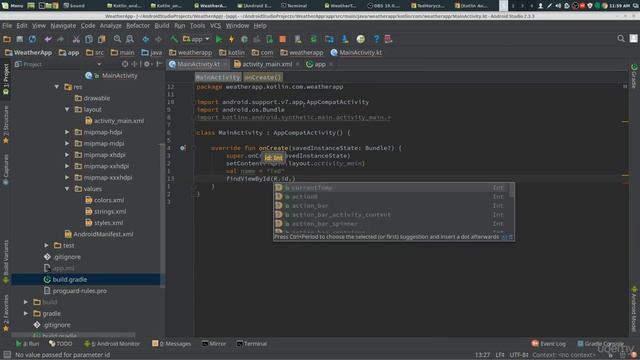This screenshot has height=360, width=640.
Task: Open the Android Monitor tool window
Action: point(112,344)
